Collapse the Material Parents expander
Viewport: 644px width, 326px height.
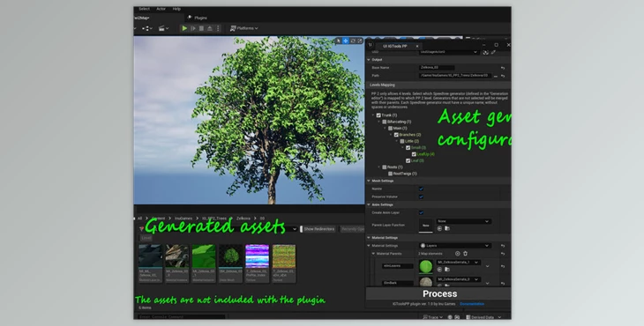click(373, 254)
